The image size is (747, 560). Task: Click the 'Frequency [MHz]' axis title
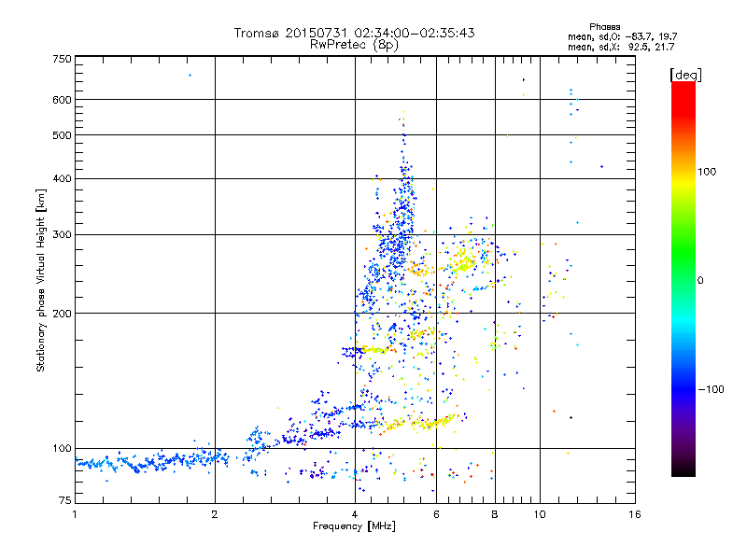354,526
